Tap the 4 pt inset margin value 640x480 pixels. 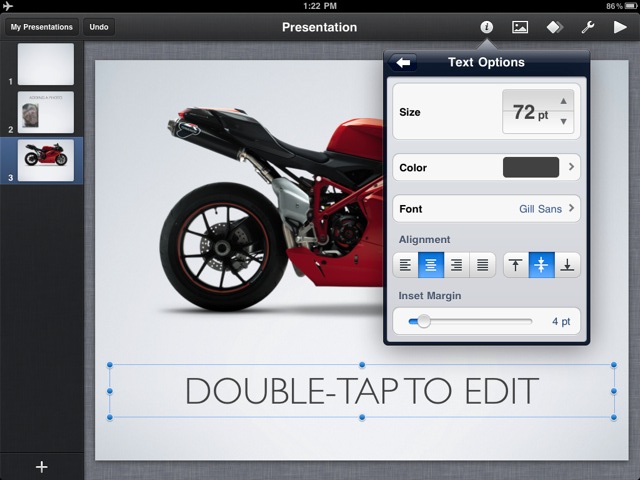click(x=561, y=322)
